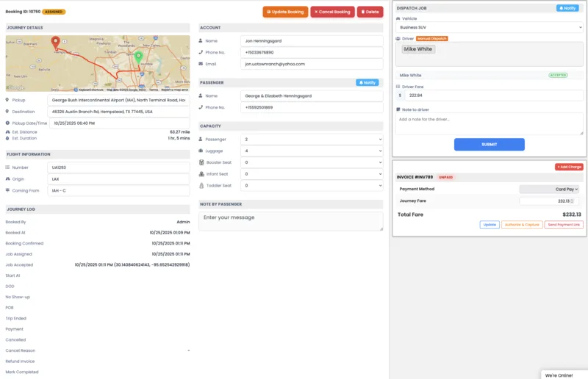The width and height of the screenshot is (588, 379).
Task: Click Send Payment Link button
Action: 564,225
